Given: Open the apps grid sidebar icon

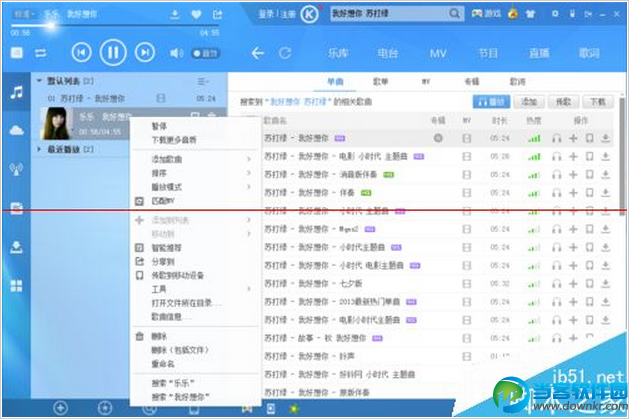Looking at the screenshot, I should [x=16, y=286].
